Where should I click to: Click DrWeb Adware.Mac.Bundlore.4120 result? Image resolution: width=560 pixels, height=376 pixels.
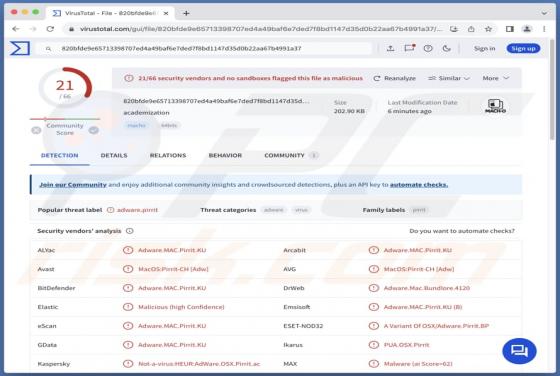pyautogui.click(x=427, y=288)
